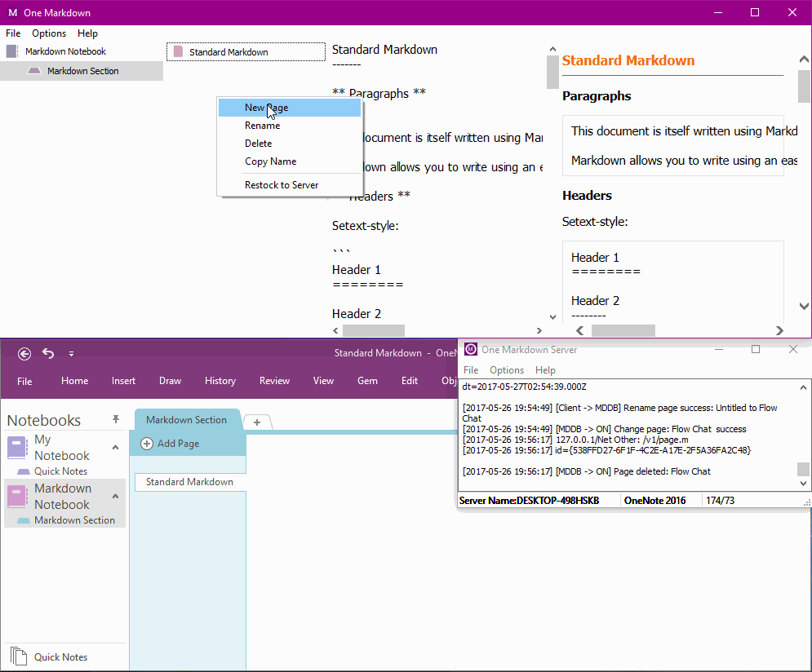Click the undo icon in OneNote
This screenshot has width=812, height=672.
pos(48,353)
